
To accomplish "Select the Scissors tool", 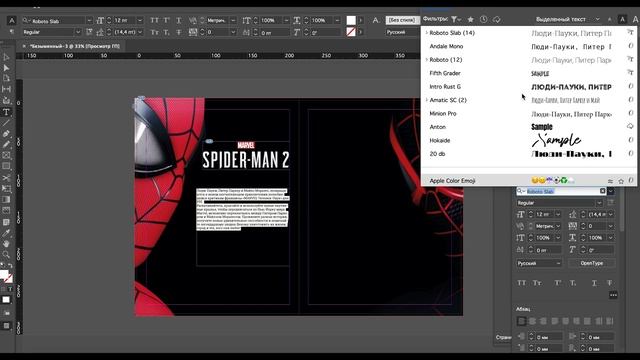I will [6, 178].
